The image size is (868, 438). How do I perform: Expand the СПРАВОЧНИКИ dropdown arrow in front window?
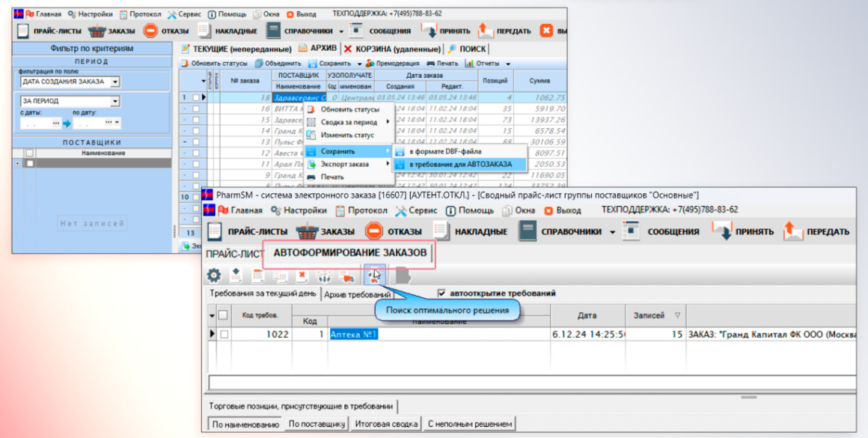(614, 232)
